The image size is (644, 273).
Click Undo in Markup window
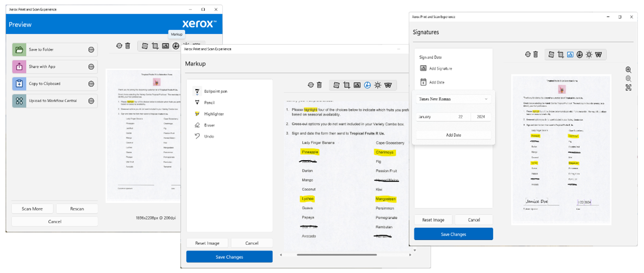coord(204,136)
